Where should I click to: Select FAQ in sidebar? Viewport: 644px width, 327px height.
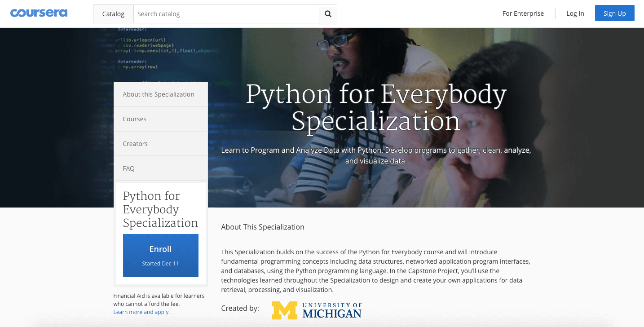coord(161,168)
